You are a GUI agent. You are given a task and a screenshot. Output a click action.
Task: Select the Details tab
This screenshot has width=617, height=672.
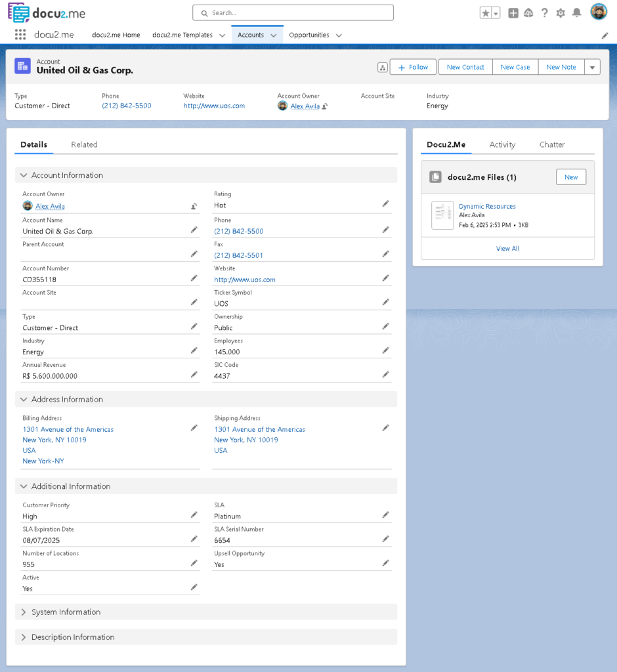(34, 144)
